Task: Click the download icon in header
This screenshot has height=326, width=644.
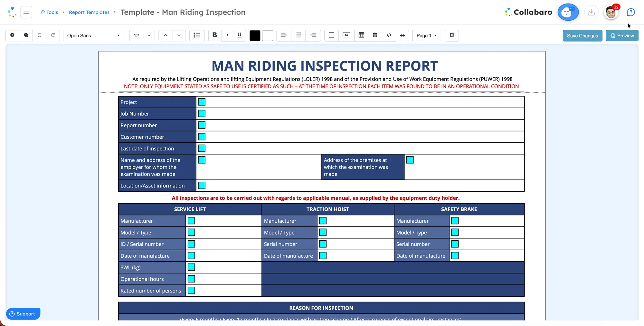Action: [591, 12]
